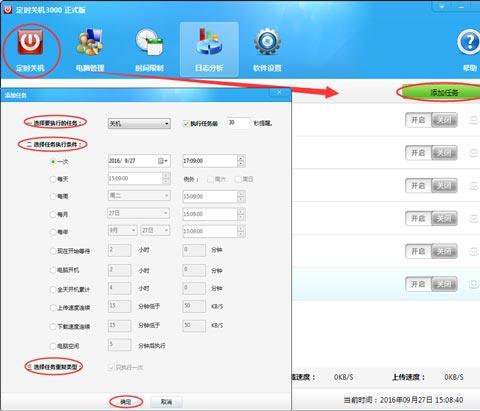Click the 例外： label text
The image size is (480, 411).
click(x=191, y=179)
